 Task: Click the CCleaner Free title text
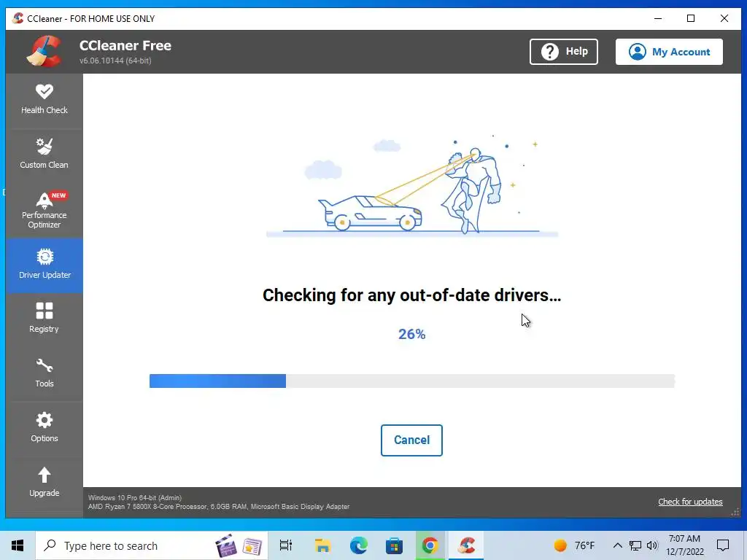125,46
